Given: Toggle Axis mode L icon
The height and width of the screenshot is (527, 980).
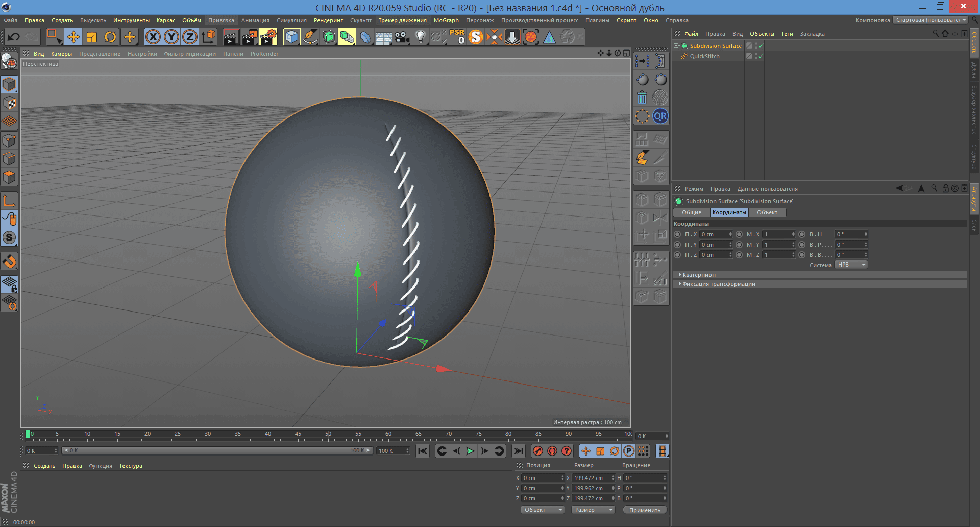Looking at the screenshot, I should [9, 201].
